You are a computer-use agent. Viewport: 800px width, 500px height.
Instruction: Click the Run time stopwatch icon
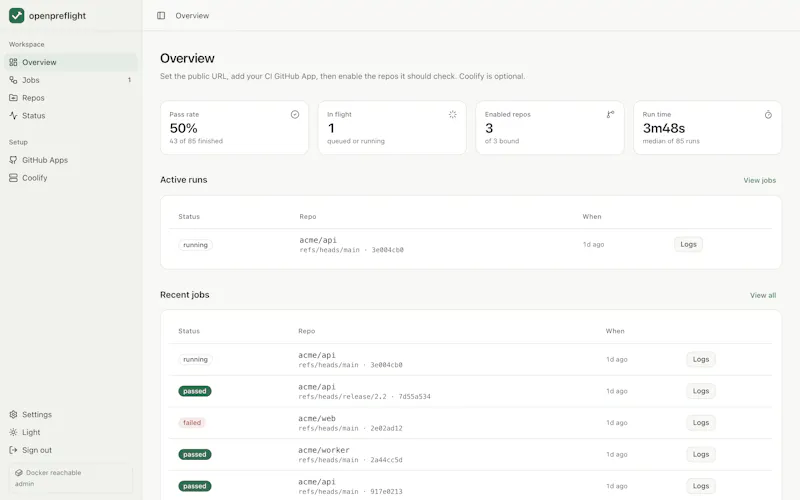[768, 115]
